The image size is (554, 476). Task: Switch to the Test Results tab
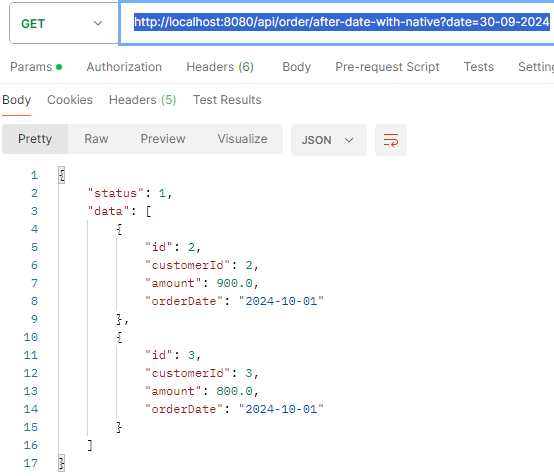click(x=227, y=100)
